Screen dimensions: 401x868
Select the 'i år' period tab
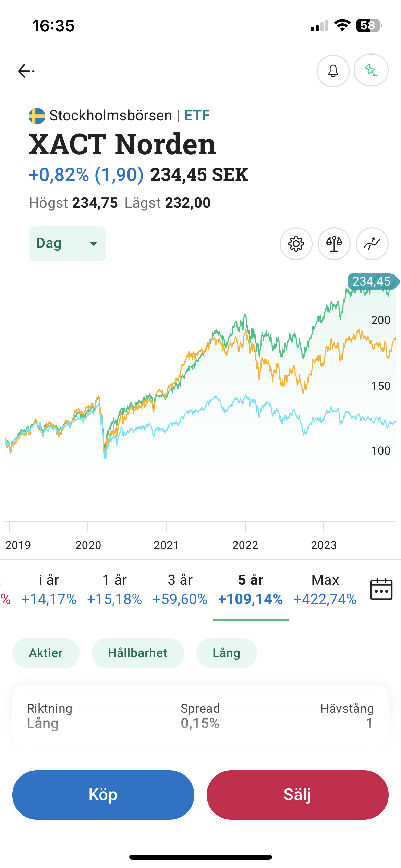pyautogui.click(x=49, y=590)
